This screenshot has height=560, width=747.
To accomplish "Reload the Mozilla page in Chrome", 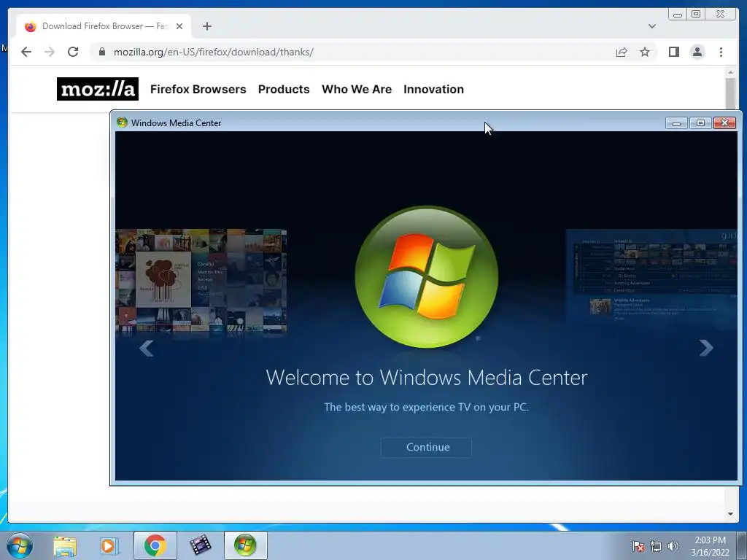I will point(73,52).
